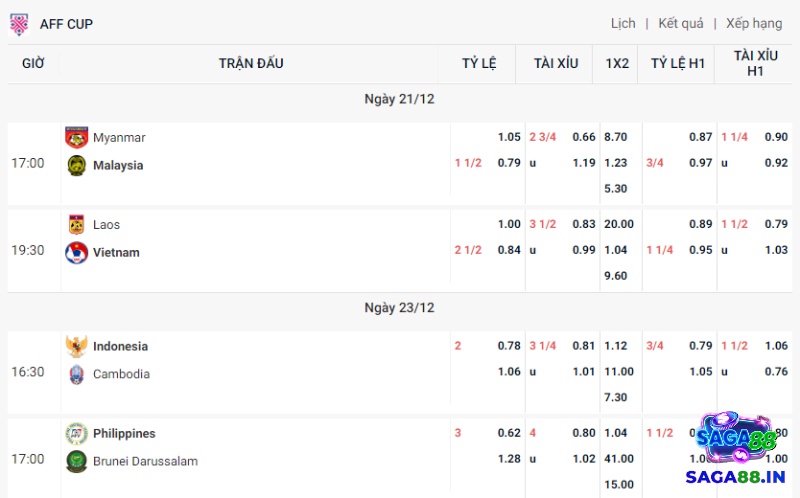Click the AFF Cup logo icon
This screenshot has height=498, width=800.
(x=19, y=24)
